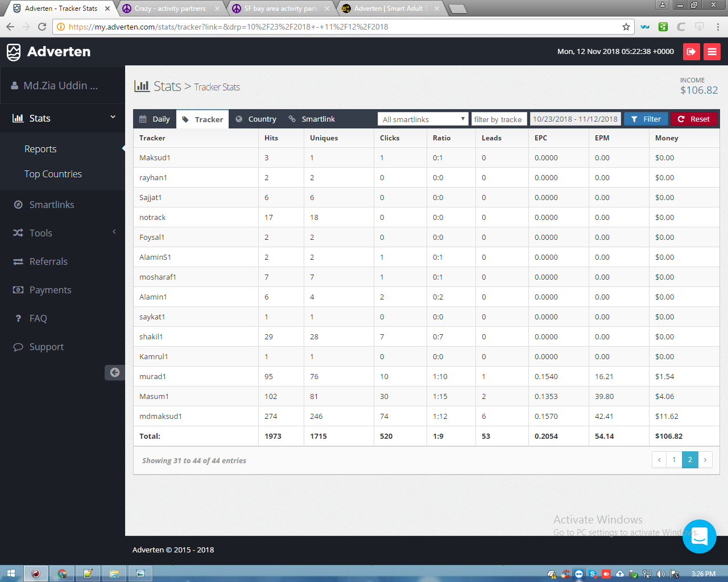Go to pagination page 1
Image resolution: width=728 pixels, height=582 pixels.
click(674, 460)
